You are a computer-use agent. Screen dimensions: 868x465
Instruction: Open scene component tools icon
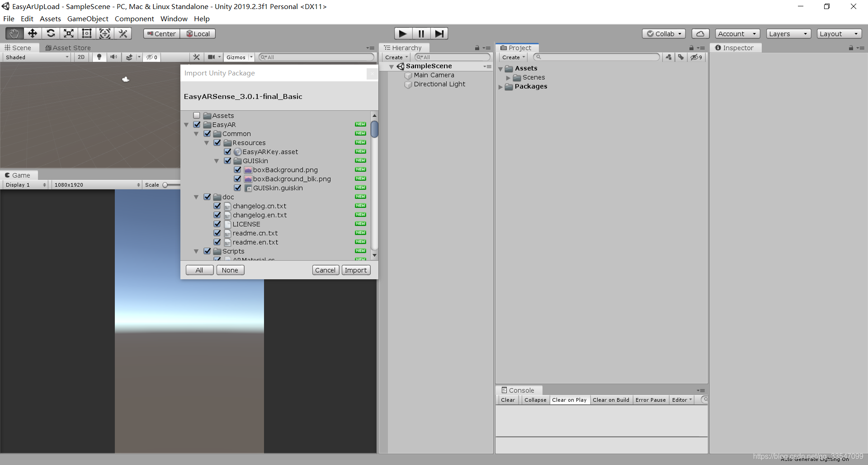tap(196, 57)
